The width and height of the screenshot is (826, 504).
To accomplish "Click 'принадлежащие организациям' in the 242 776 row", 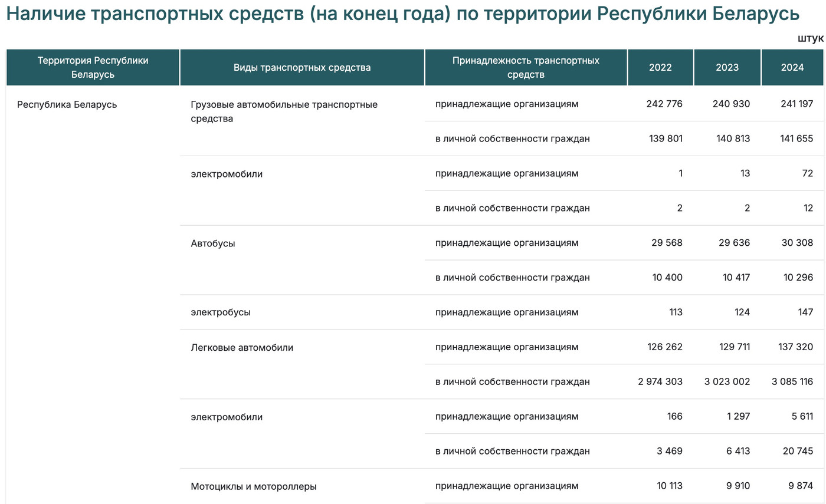I will (x=507, y=104).
